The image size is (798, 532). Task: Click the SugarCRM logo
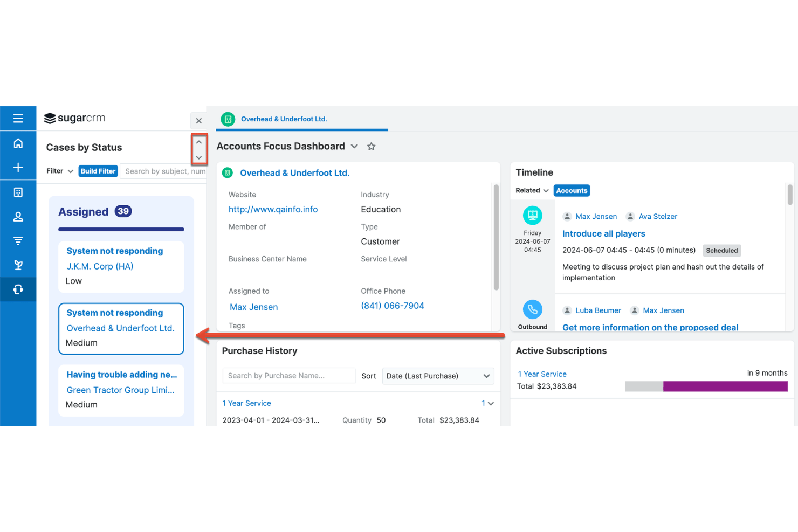pos(74,118)
